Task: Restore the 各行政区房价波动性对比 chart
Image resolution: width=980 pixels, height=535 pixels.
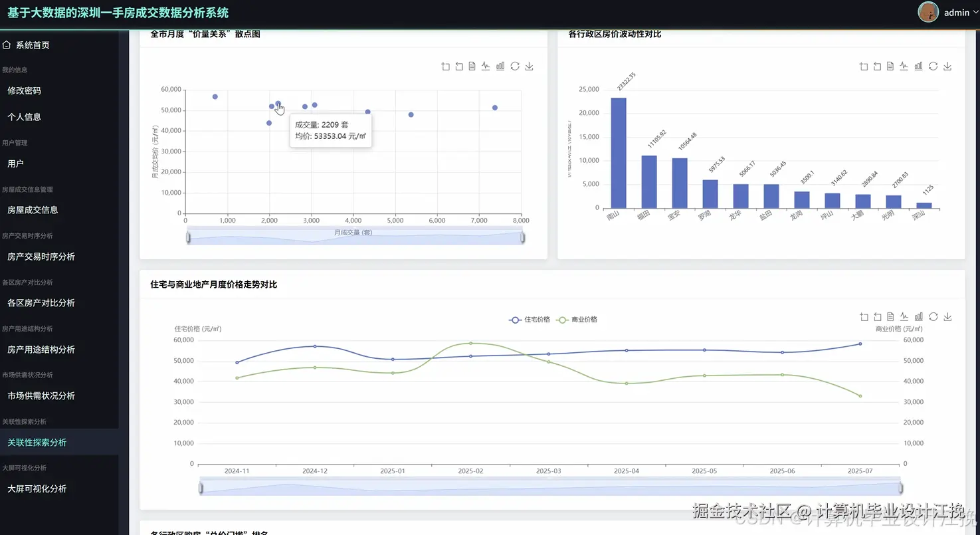Action: [933, 66]
